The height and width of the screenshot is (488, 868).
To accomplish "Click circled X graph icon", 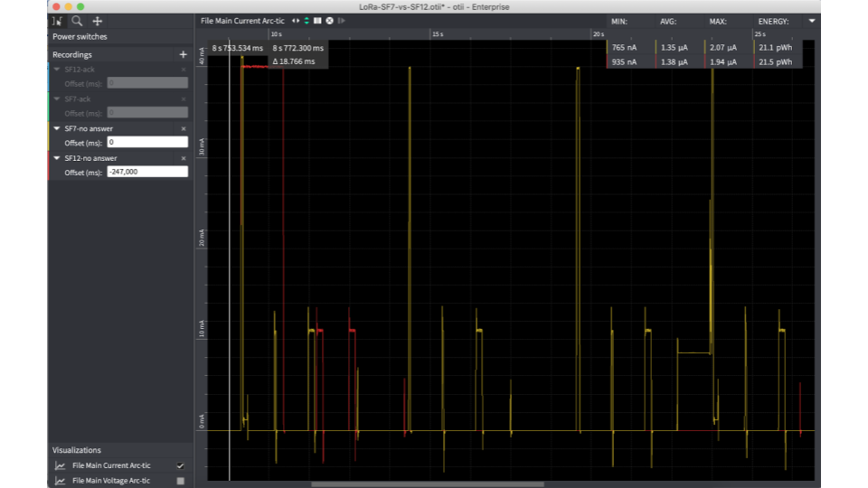I will tap(329, 21).
